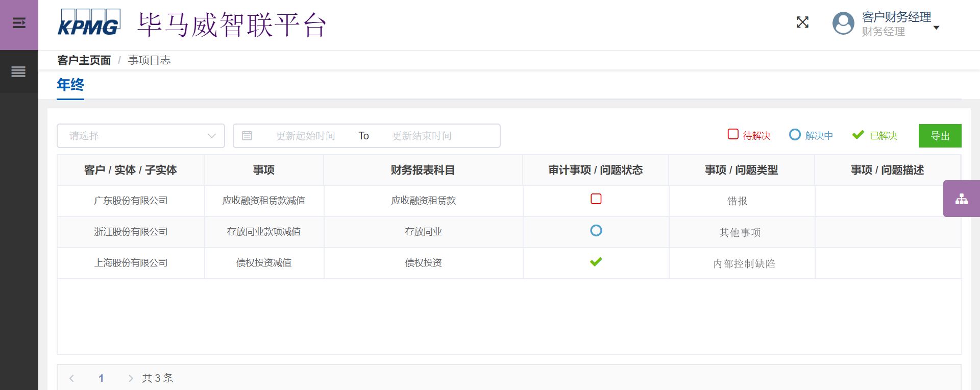Screen dimensions: 980x390
Task: Expand the 客户财务经理 user menu arrow
Action: click(936, 28)
